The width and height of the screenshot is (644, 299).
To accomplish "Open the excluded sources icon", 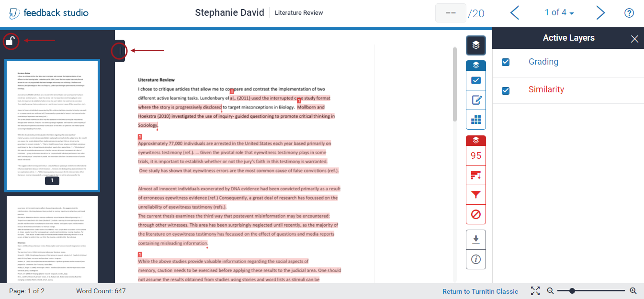I will tap(476, 214).
